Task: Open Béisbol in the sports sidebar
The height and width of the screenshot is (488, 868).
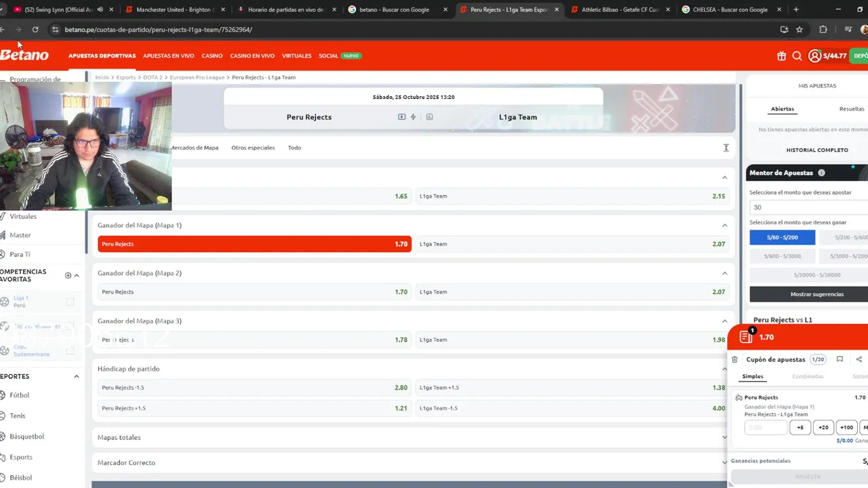Action: click(x=21, y=478)
